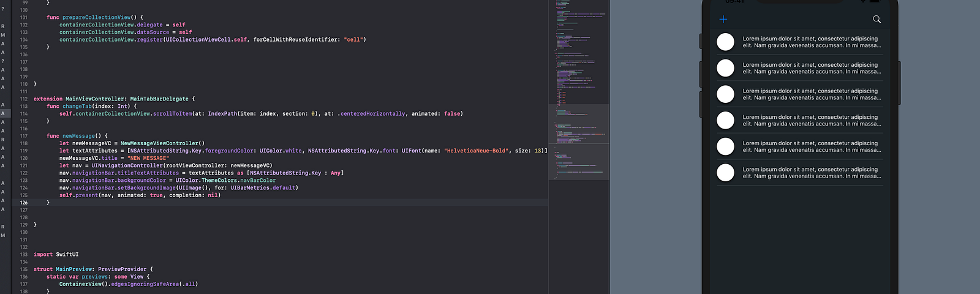980x294 pixels.
Task: Click the "HelveticaNeue-Bold" font name string
Action: click(x=477, y=151)
